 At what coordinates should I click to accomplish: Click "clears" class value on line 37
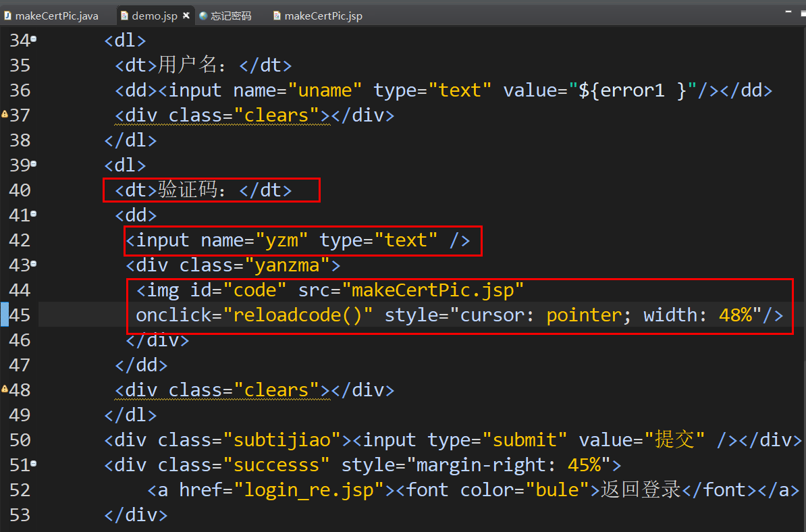[277, 115]
